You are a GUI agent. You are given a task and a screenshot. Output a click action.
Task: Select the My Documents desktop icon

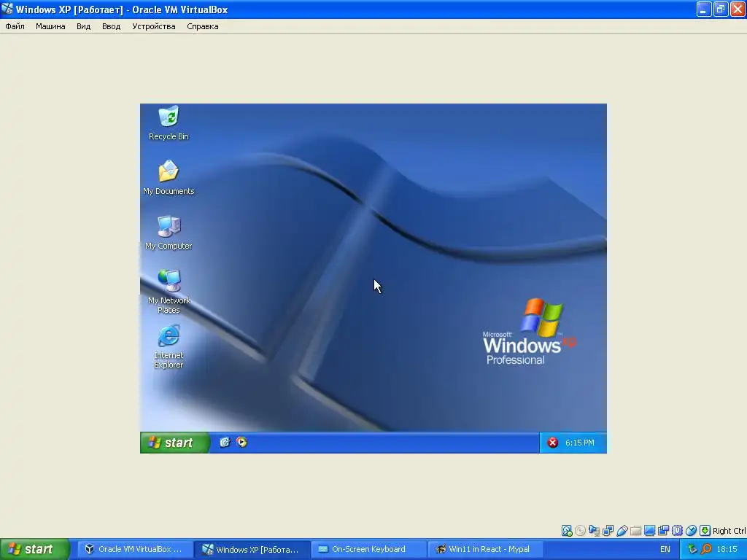[x=169, y=178]
